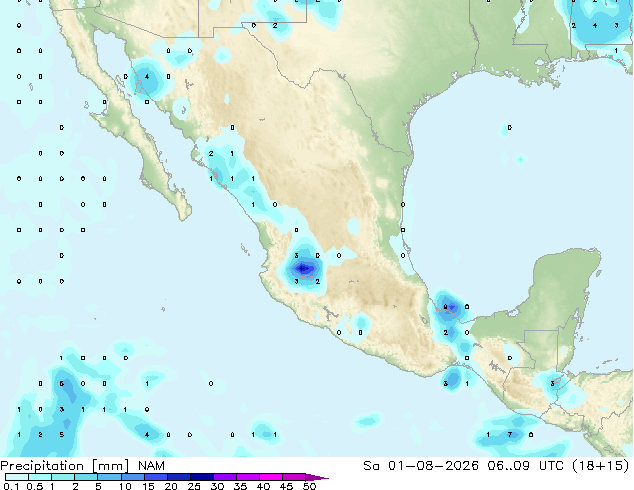Click the over-50 mm arrow end of legend

point(317,477)
